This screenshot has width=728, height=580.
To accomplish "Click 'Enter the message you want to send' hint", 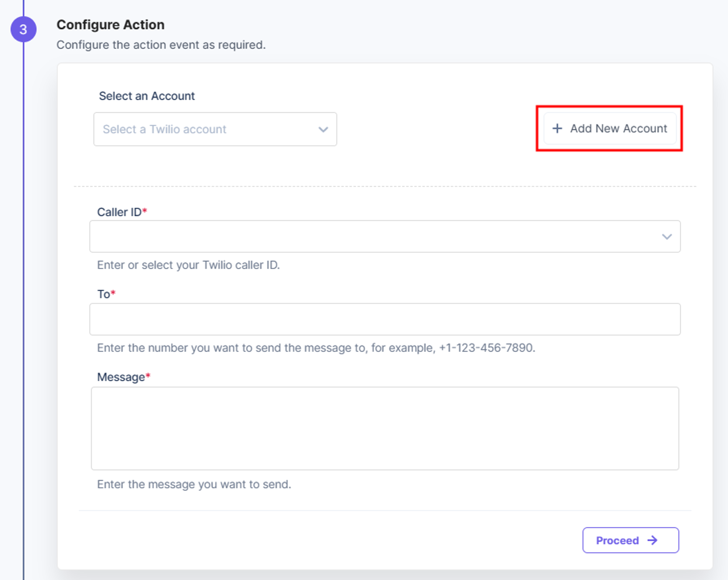I will 194,484.
